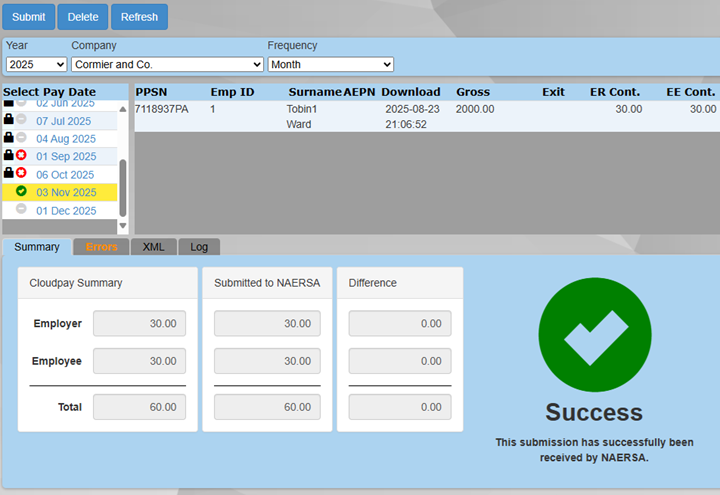The width and height of the screenshot is (720, 495).
Task: Open the Year dropdown
Action: click(x=36, y=64)
